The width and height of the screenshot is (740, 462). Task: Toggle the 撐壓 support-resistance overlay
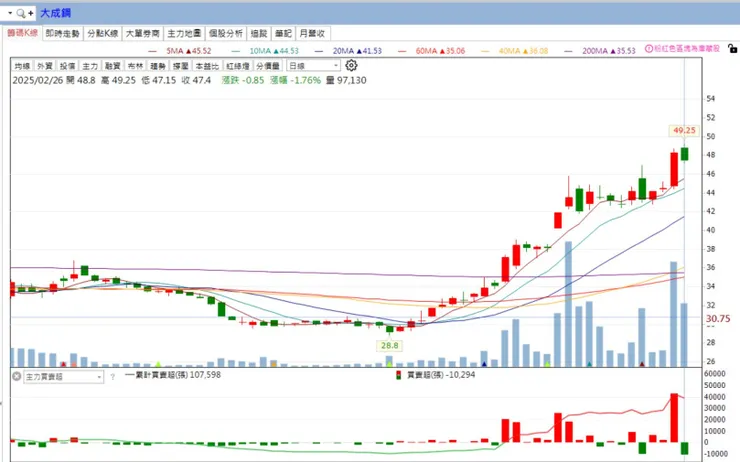tap(181, 66)
